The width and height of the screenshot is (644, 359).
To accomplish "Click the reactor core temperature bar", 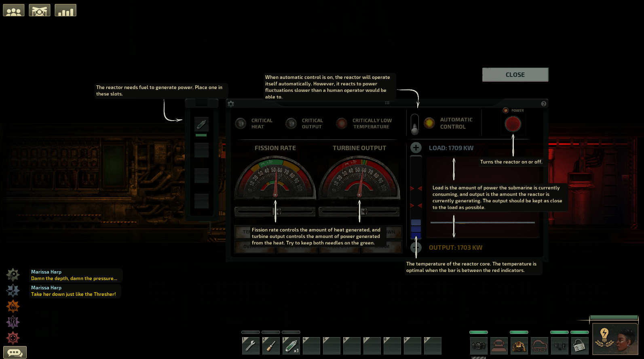I will coord(416,198).
